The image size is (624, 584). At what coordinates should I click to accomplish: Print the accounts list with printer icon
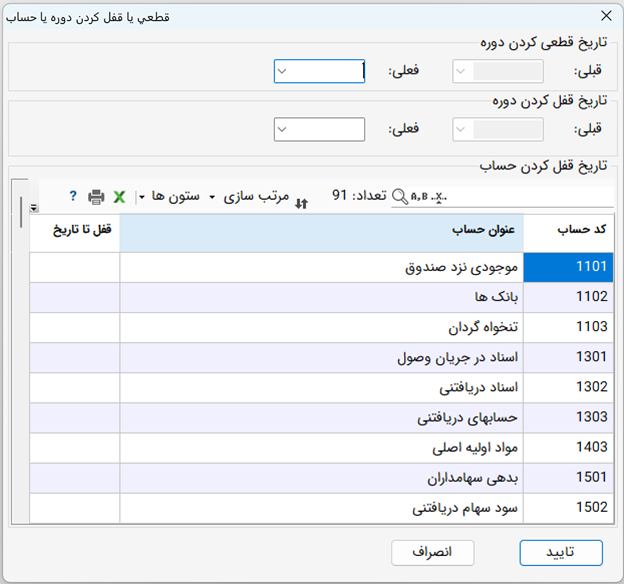pos(96,197)
